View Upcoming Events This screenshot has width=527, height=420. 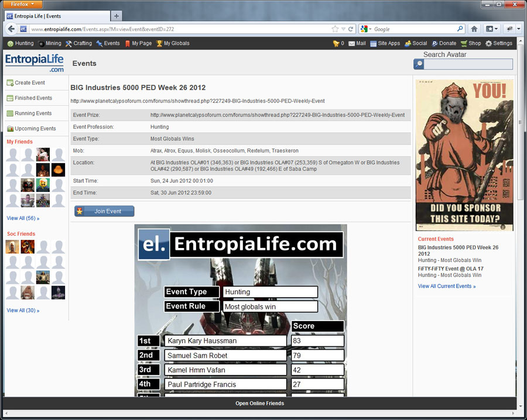click(31, 129)
